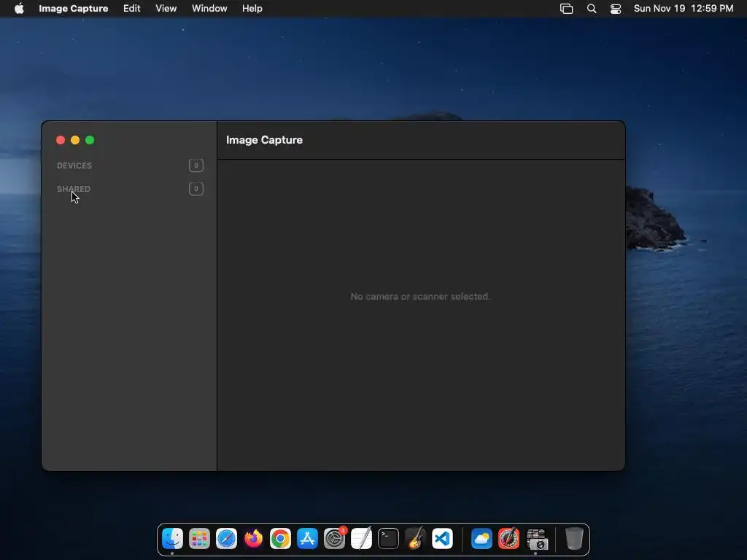Screen dimensions: 747x560
Task: Open Control Center in the menu bar
Action: click(x=616, y=8)
